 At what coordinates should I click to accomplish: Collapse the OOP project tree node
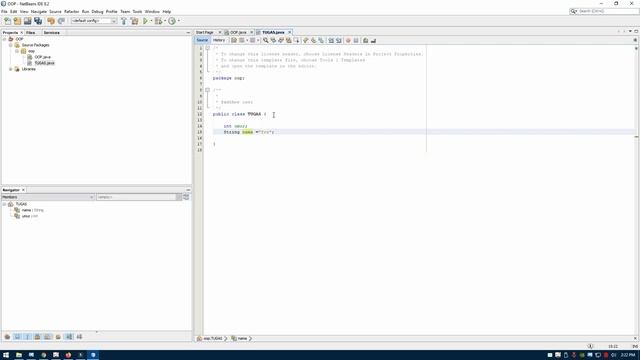click(x=4, y=39)
